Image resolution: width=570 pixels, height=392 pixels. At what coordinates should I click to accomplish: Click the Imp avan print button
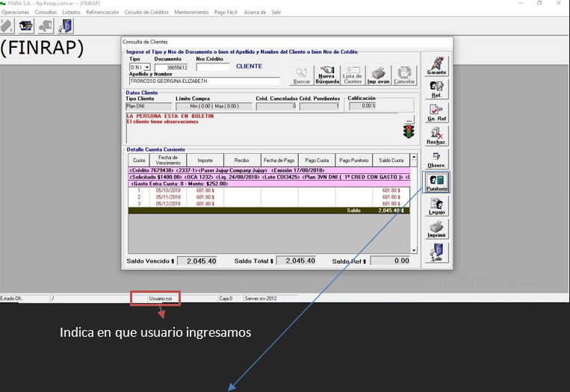(x=378, y=75)
